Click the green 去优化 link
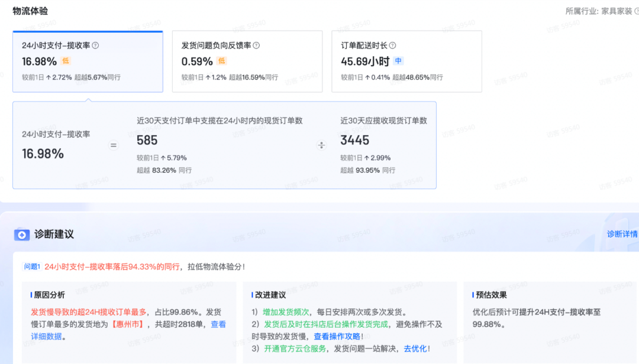The height and width of the screenshot is (364, 639). (416, 348)
